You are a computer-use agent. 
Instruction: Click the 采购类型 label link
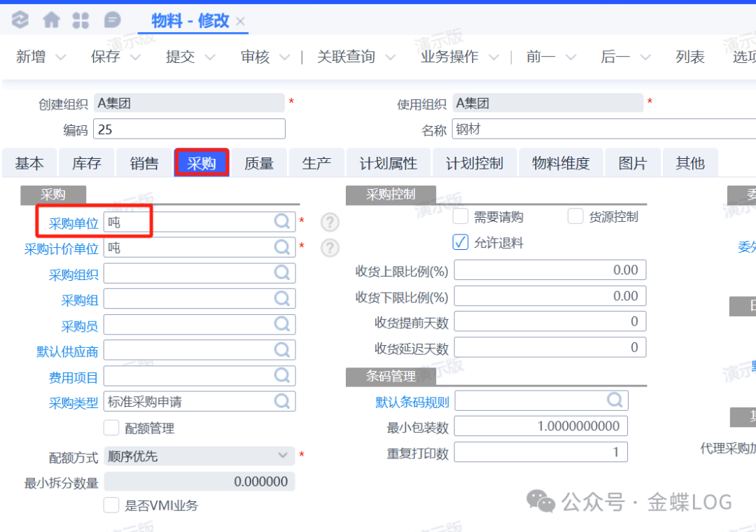coord(73,402)
